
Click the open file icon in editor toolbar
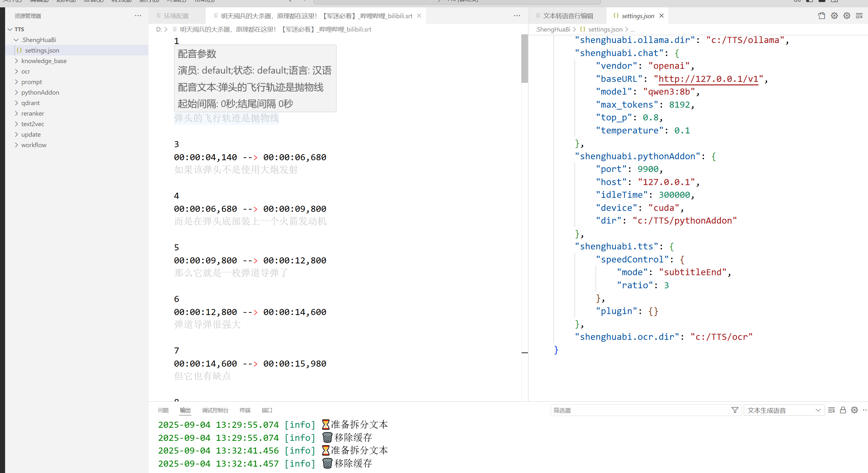[x=821, y=16]
